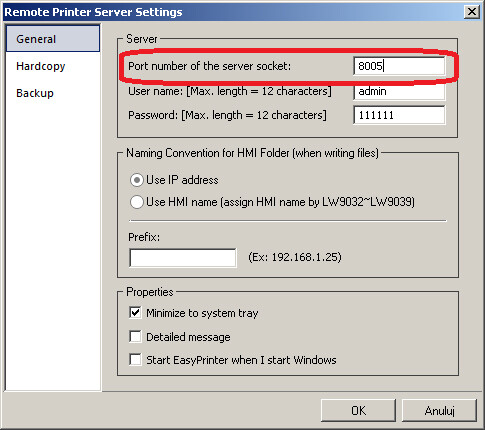Close the Remote Printer Server Settings window
This screenshot has width=485, height=430.
click(x=472, y=12)
